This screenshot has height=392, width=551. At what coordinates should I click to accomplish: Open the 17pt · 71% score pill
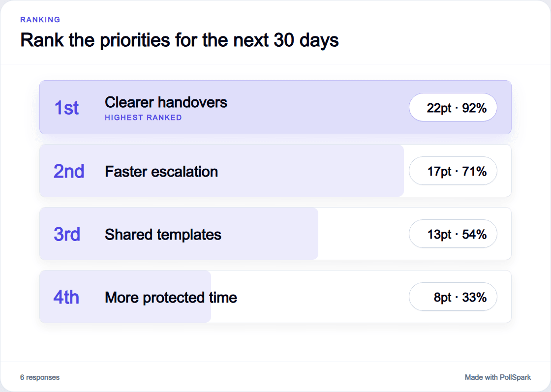pos(453,171)
